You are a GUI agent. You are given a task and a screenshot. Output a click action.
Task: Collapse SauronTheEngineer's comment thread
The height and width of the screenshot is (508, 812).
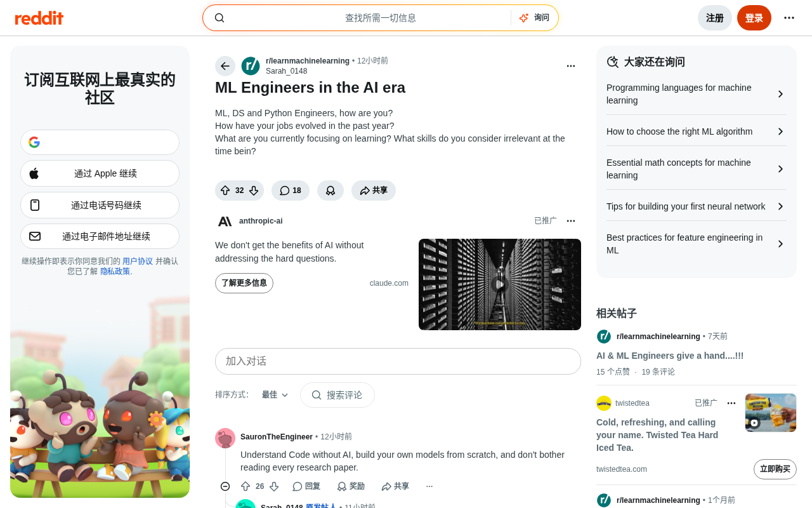coord(225,486)
